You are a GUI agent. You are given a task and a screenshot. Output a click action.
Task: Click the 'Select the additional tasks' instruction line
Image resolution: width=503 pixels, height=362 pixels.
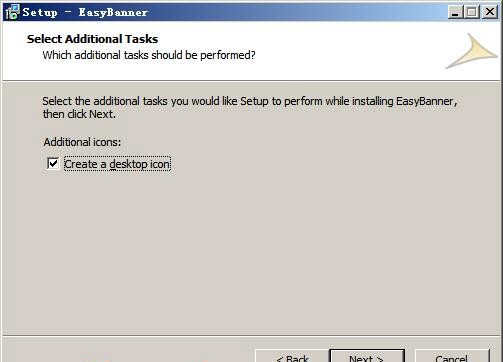click(250, 101)
